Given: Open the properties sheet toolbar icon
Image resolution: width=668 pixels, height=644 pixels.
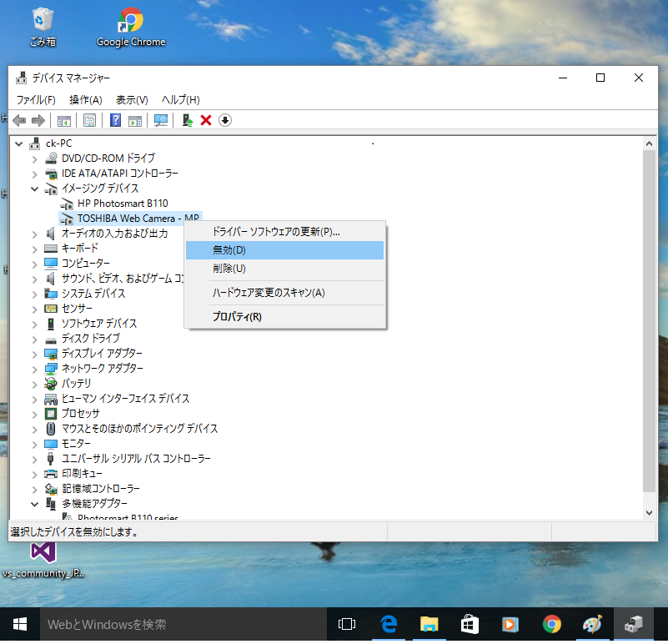Looking at the screenshot, I should (x=89, y=121).
